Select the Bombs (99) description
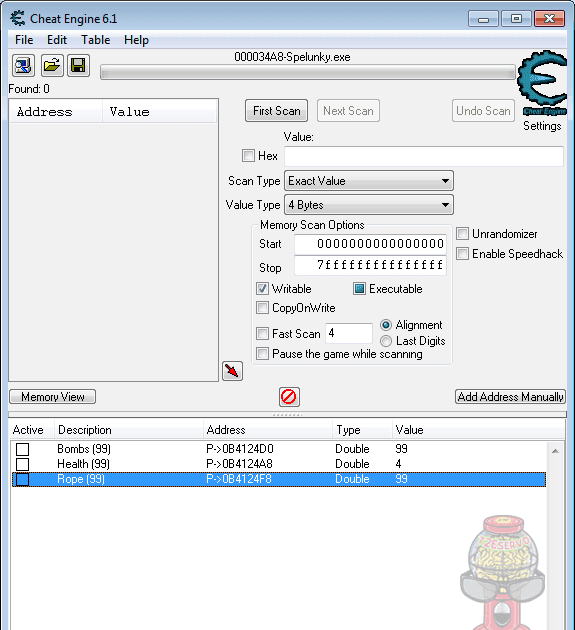Image resolution: width=575 pixels, height=630 pixels. pos(84,449)
